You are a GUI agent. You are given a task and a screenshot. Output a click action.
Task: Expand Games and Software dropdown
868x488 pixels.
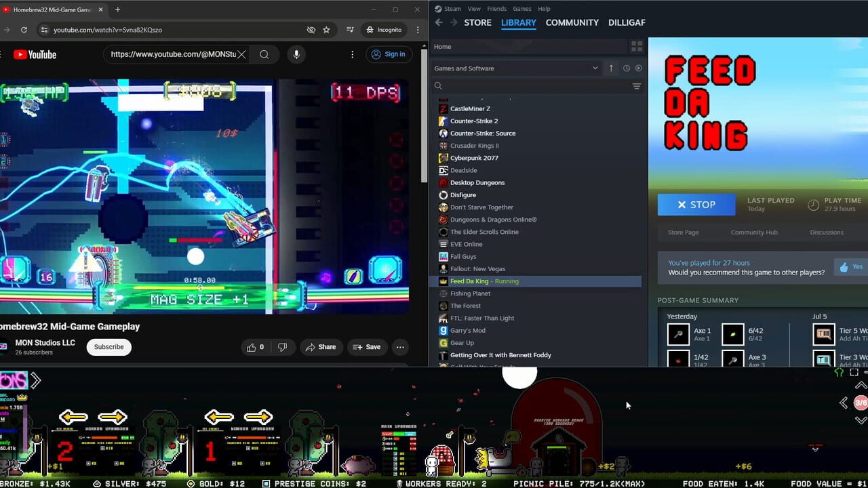[517, 68]
